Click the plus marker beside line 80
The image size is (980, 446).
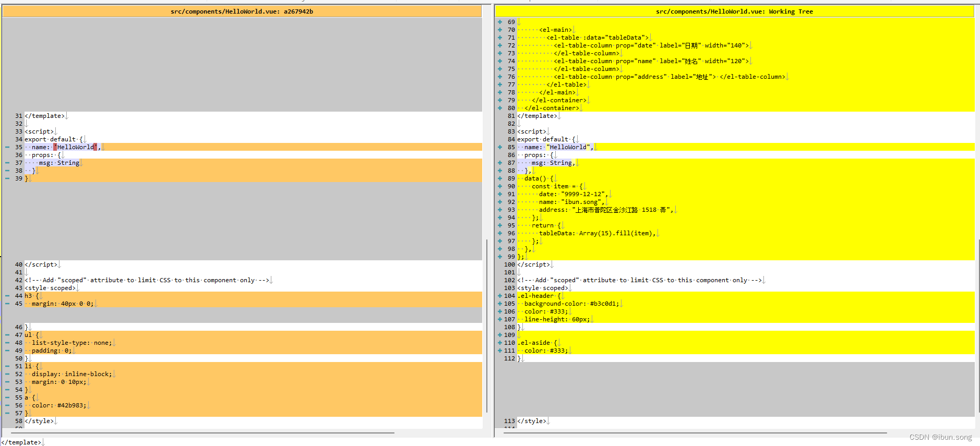click(500, 108)
